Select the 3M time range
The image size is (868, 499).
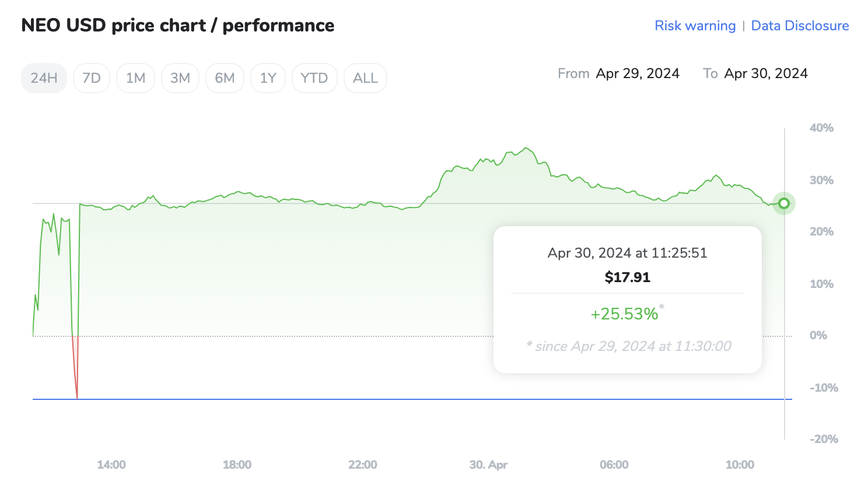click(180, 78)
